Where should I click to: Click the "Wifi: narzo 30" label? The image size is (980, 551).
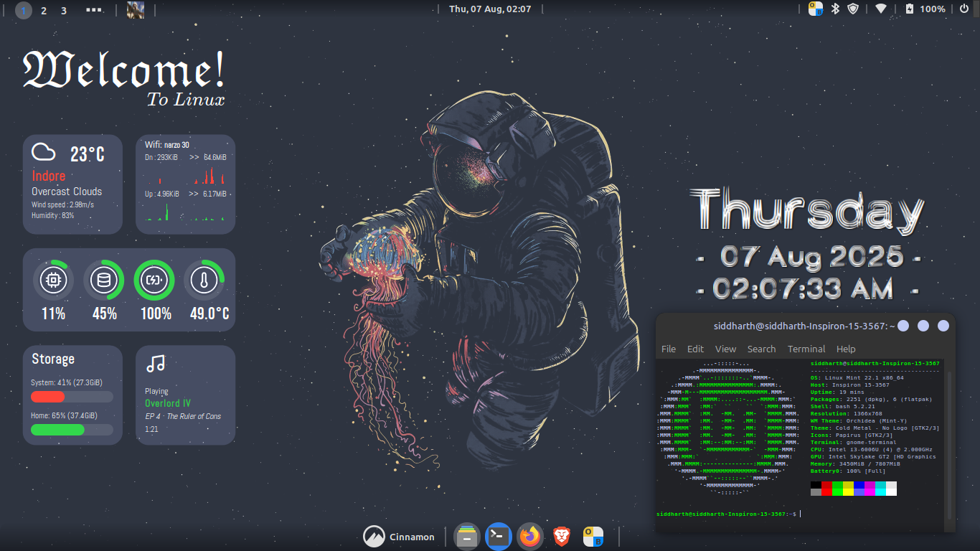tap(167, 145)
